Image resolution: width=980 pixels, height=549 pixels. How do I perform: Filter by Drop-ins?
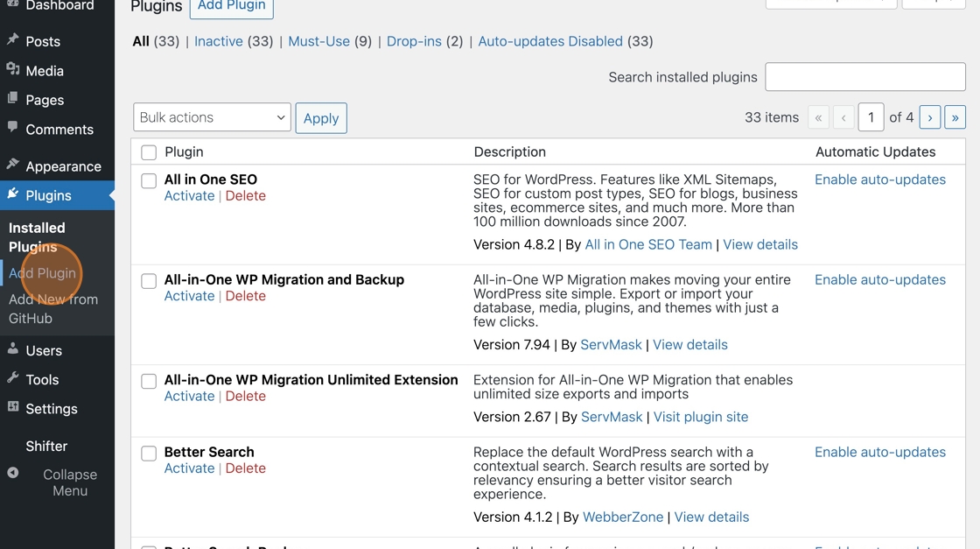[414, 41]
